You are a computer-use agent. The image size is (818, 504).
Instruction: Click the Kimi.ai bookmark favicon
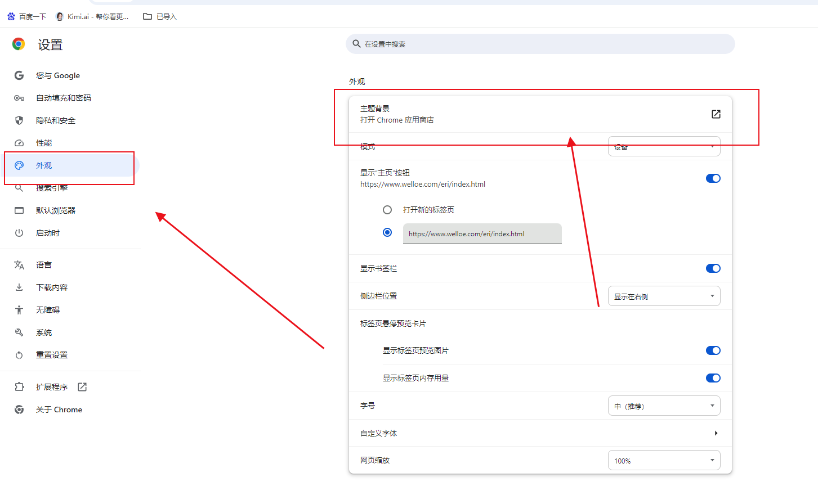click(x=60, y=16)
